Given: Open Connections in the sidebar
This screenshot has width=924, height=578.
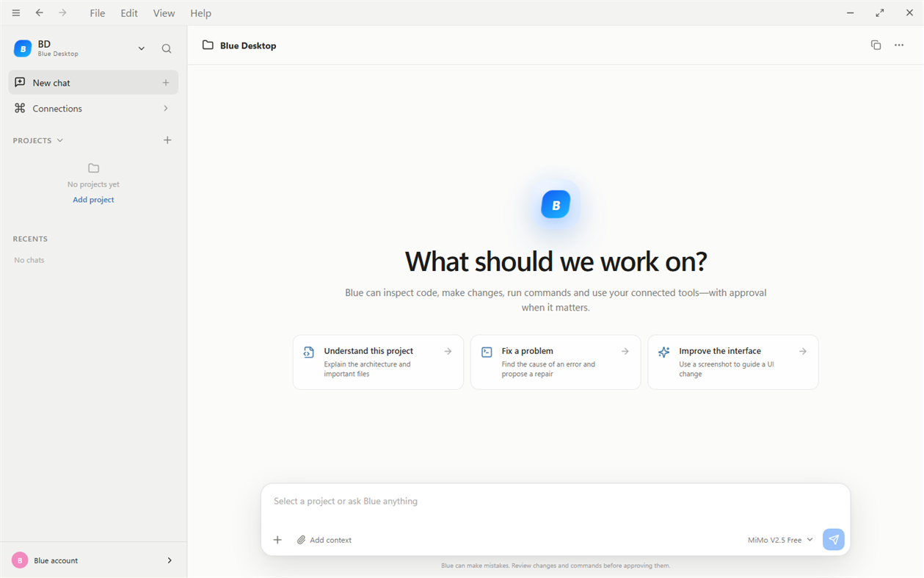Looking at the screenshot, I should [93, 108].
